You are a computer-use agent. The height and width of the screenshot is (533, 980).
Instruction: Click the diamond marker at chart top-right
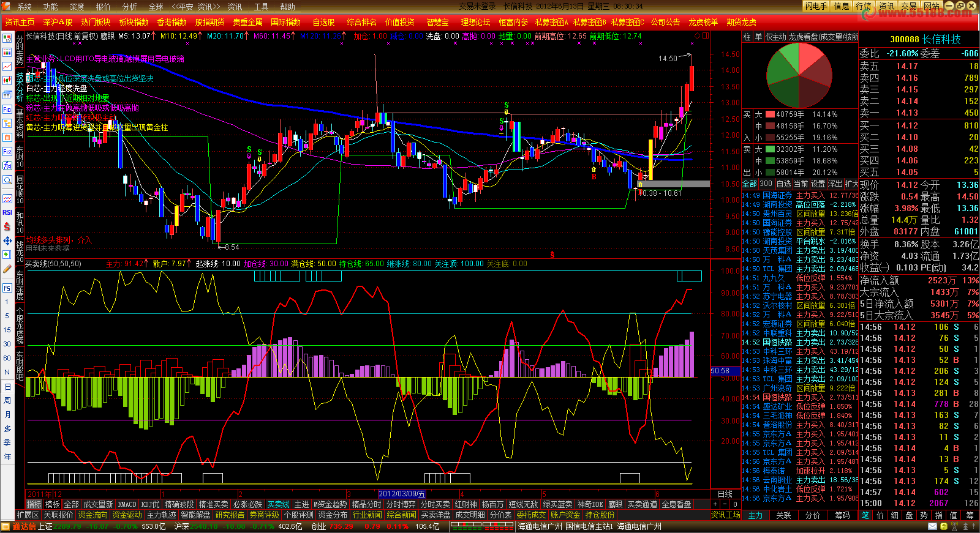(x=697, y=35)
